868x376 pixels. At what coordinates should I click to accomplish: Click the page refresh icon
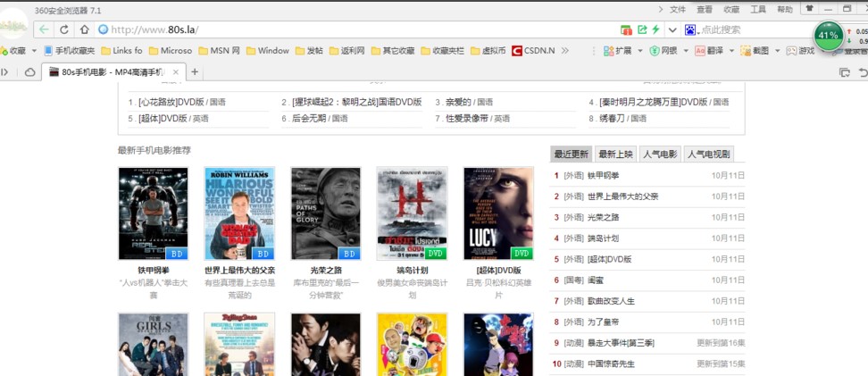point(64,29)
